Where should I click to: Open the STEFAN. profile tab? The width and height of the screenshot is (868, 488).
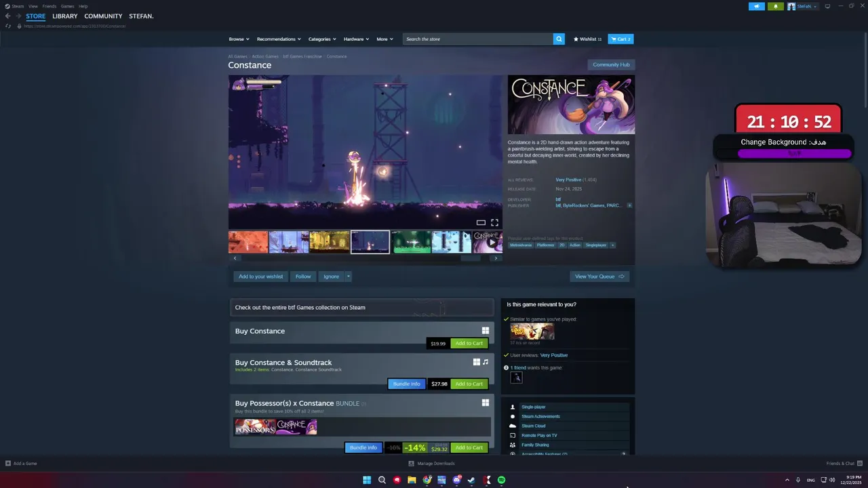(141, 16)
